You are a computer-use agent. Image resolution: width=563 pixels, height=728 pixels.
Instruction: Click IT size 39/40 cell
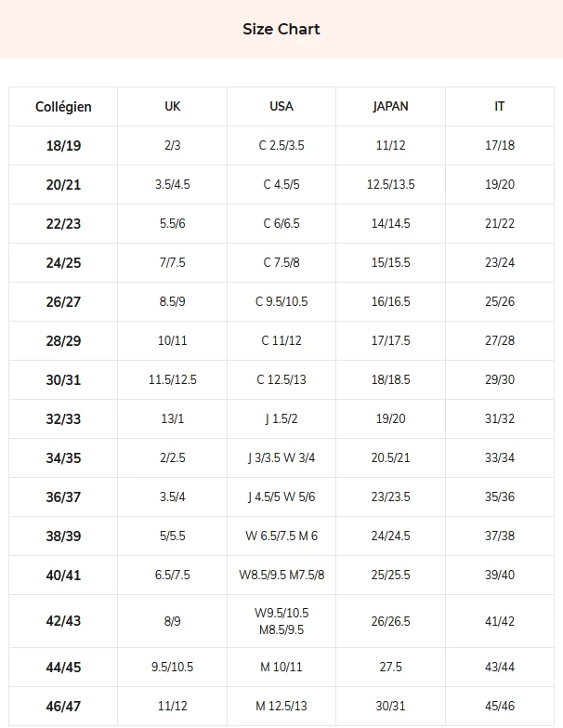500,576
